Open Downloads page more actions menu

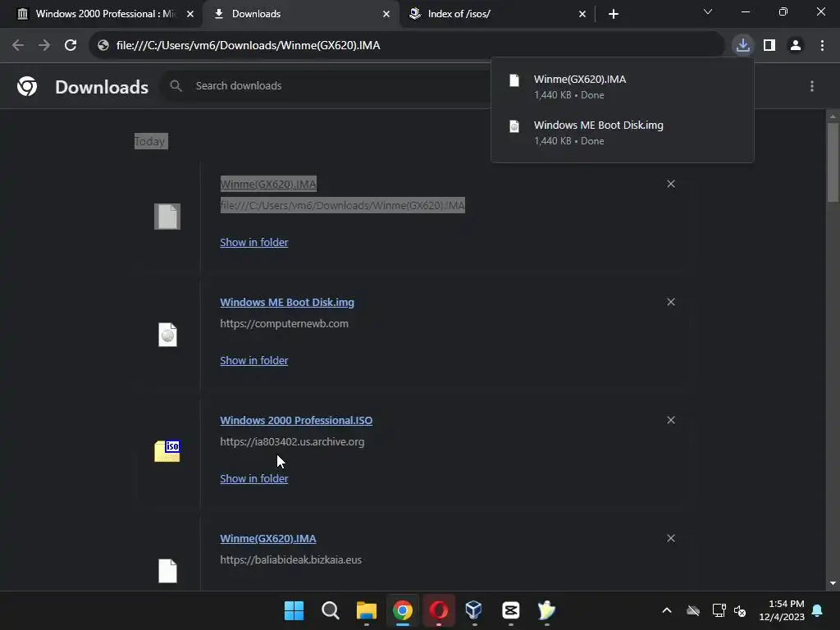[x=812, y=86]
